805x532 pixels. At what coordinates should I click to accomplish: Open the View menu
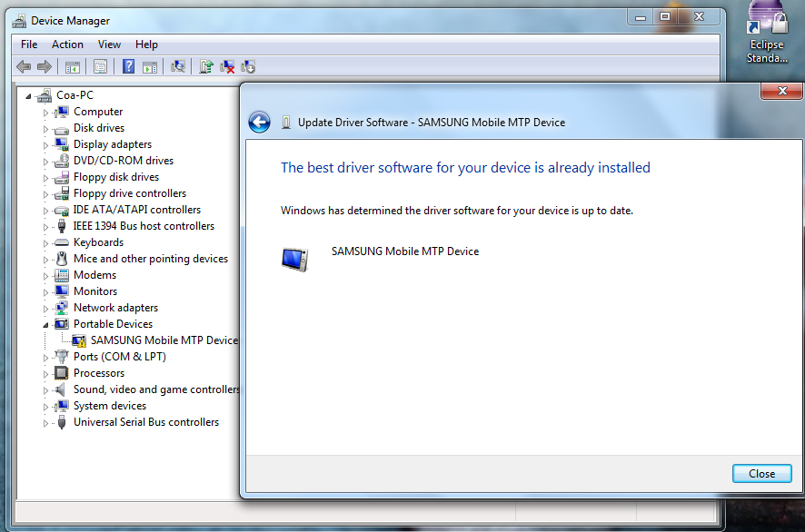pyautogui.click(x=109, y=44)
